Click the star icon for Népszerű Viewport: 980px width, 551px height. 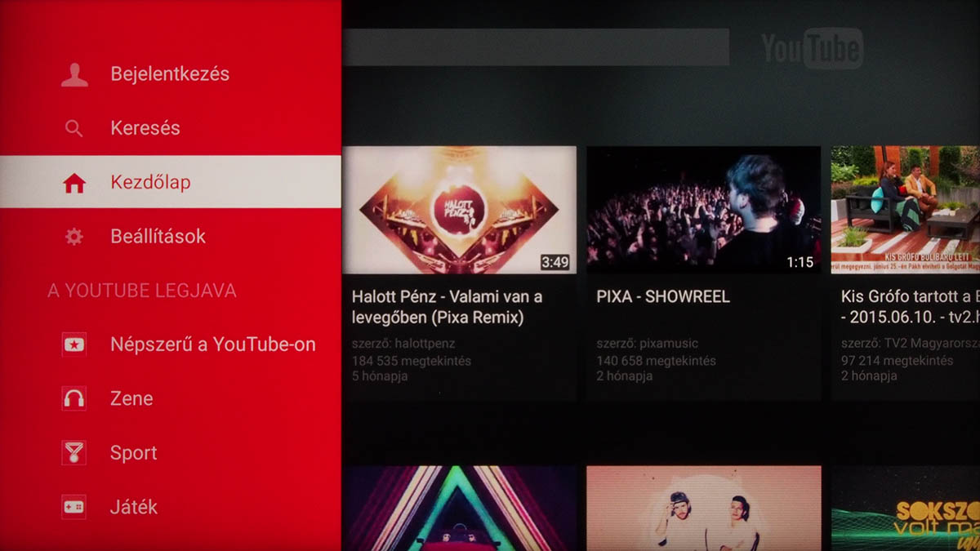[x=74, y=344]
